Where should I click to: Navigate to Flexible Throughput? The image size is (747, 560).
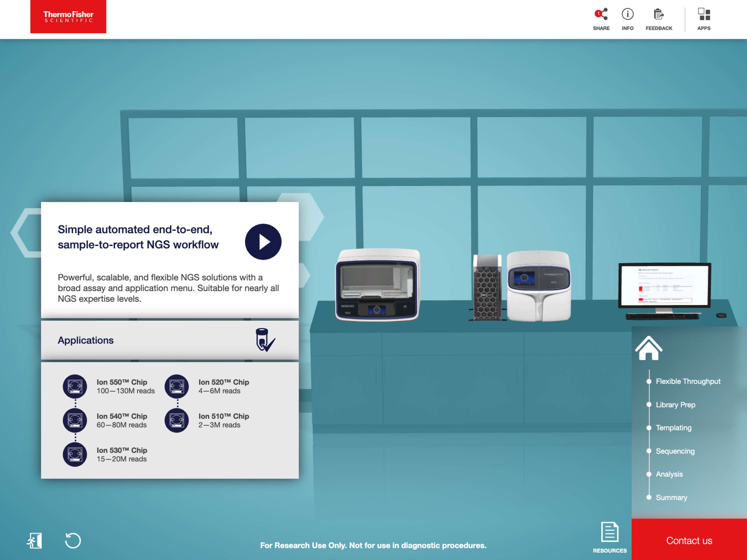pyautogui.click(x=688, y=381)
